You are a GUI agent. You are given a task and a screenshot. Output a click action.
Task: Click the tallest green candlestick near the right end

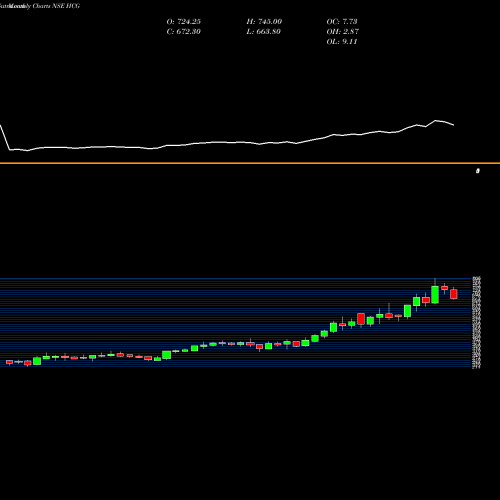pyautogui.click(x=435, y=295)
